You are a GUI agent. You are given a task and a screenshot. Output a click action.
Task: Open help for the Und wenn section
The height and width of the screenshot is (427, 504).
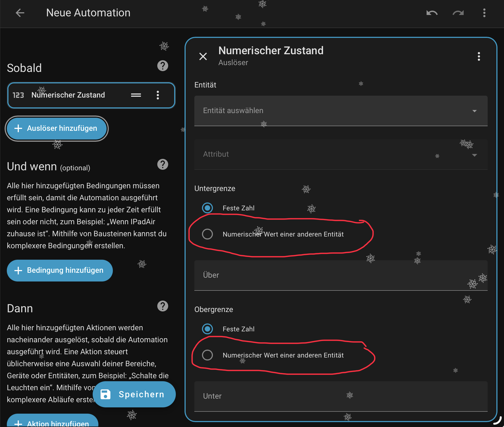coord(162,164)
